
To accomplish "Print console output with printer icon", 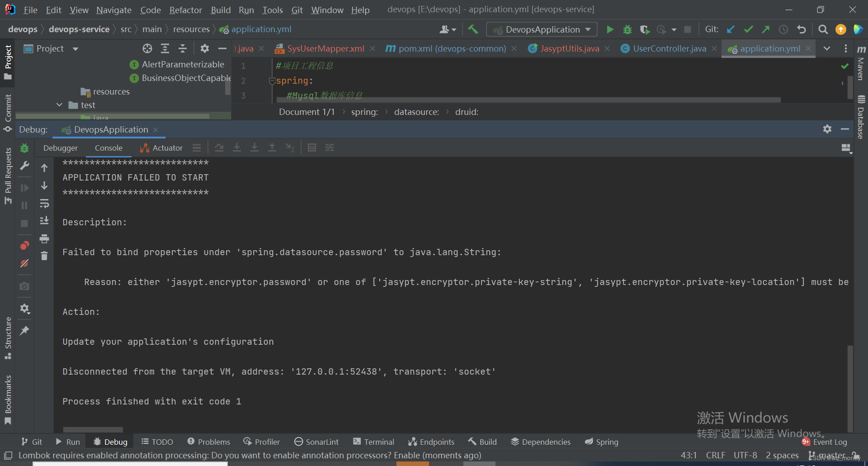I will click(44, 238).
